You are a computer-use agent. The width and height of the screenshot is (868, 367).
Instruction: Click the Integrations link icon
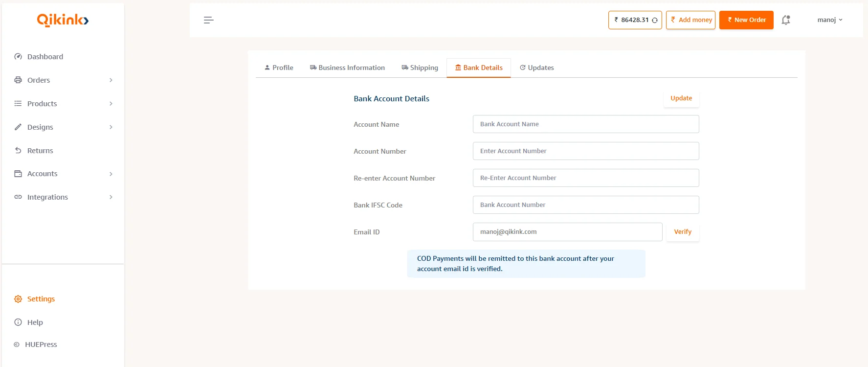[x=18, y=197]
